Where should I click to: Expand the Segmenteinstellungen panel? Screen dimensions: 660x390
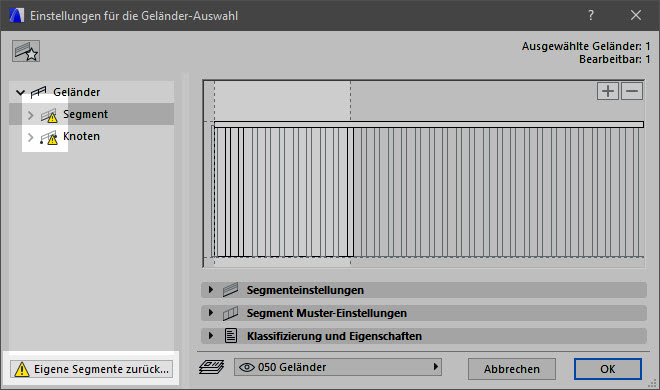point(211,290)
